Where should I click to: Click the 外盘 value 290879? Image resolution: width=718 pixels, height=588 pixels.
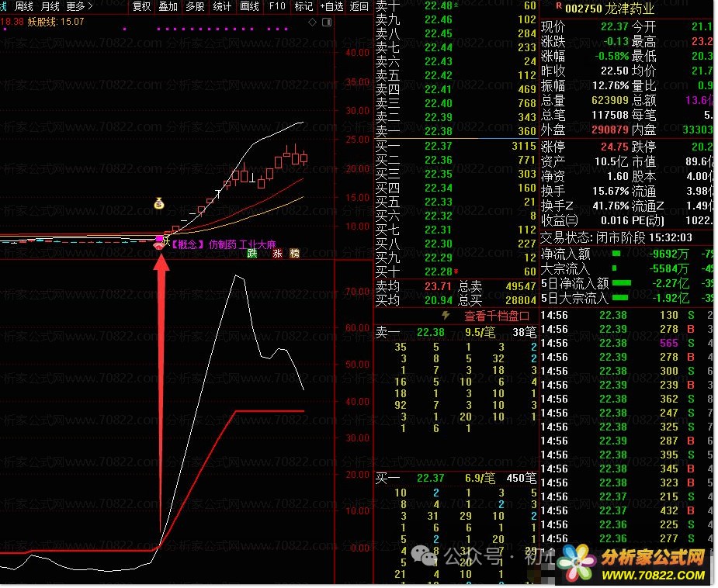tap(610, 130)
